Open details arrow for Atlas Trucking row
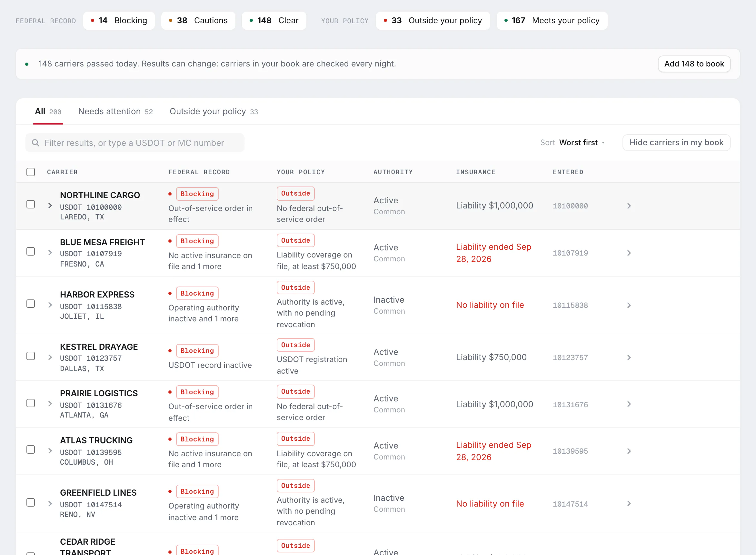756x555 pixels. (x=629, y=451)
